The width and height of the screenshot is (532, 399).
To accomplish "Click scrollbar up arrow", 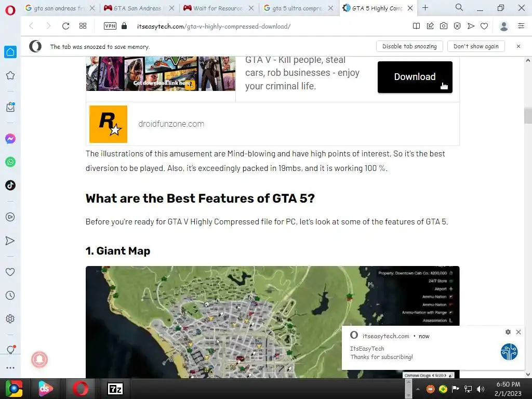I will (528, 60).
